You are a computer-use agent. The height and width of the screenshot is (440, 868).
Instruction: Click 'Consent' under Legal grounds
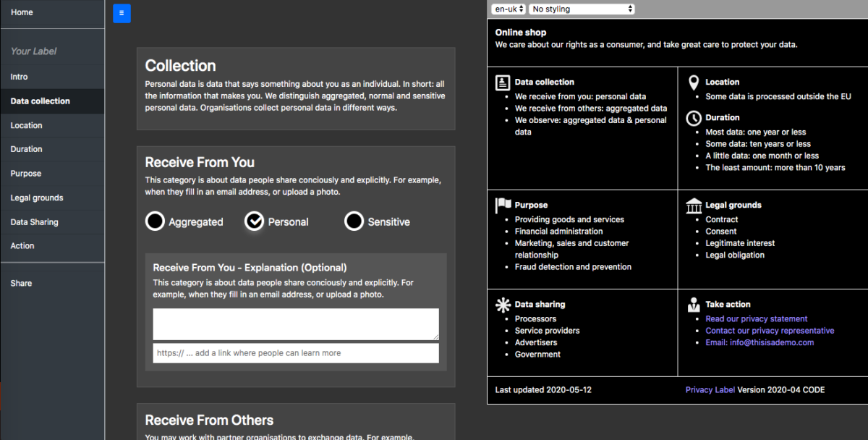pos(721,232)
